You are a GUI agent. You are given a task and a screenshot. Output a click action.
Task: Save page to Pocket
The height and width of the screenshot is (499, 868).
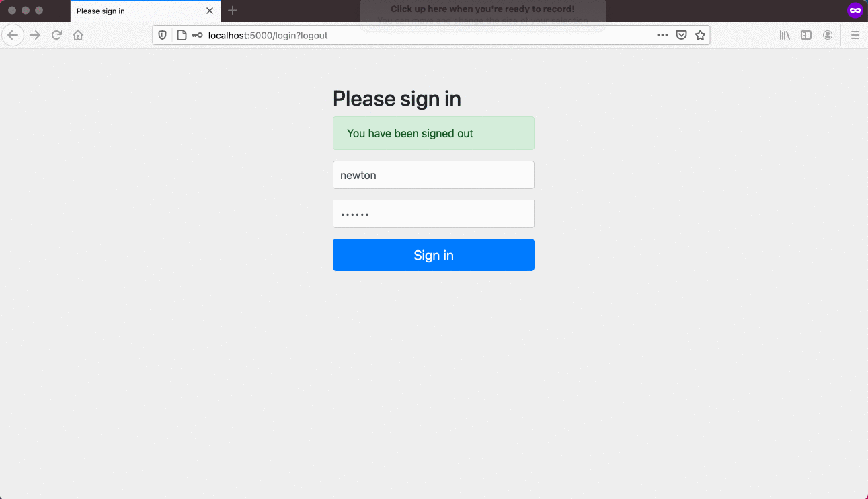pyautogui.click(x=681, y=35)
